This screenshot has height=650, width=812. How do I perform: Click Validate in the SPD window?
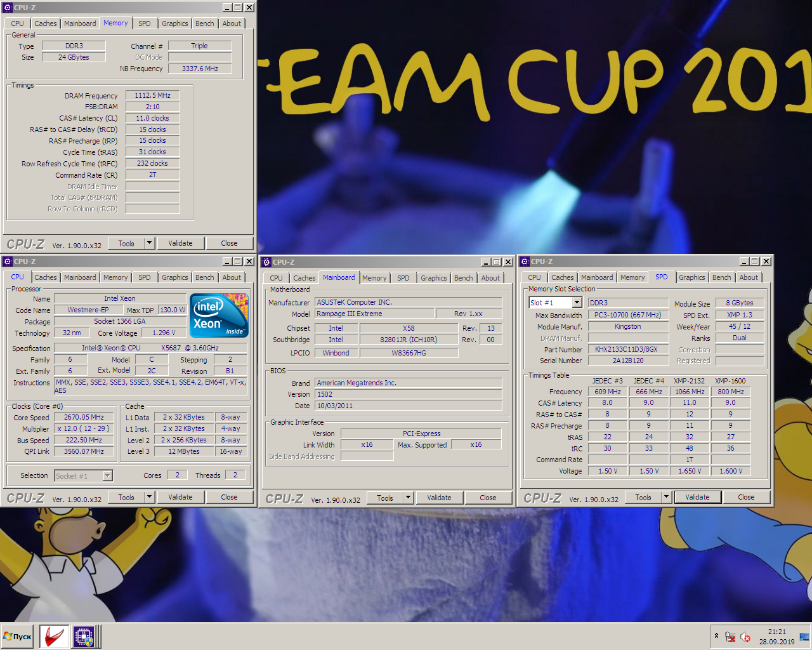pos(697,497)
